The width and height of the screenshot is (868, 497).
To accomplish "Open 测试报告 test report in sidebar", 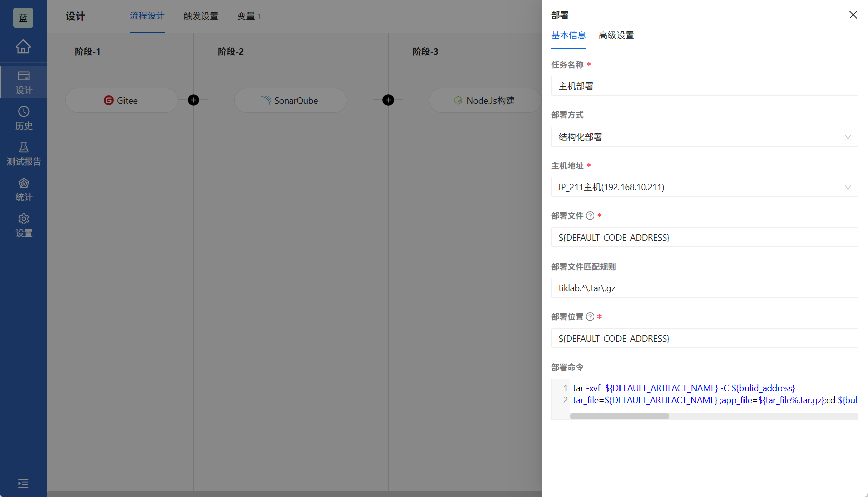I will point(24,154).
